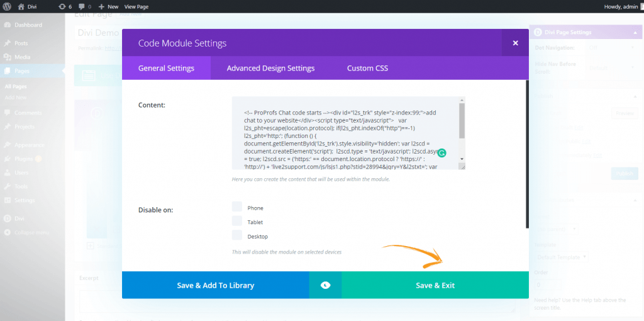The image size is (644, 321).
Task: Click the blue Publish button
Action: tap(625, 174)
